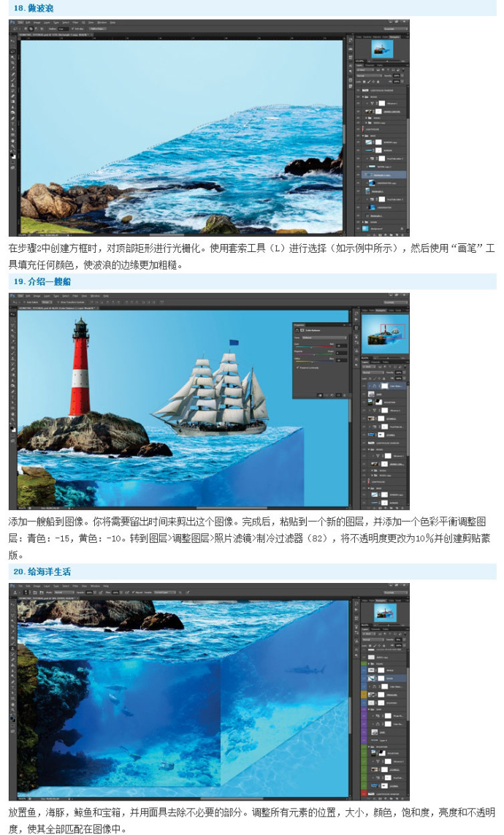Screen dimensions: 504x835
Task: Toggle Anti-alias checkbox in step 18 options bar
Action: [x=72, y=28]
